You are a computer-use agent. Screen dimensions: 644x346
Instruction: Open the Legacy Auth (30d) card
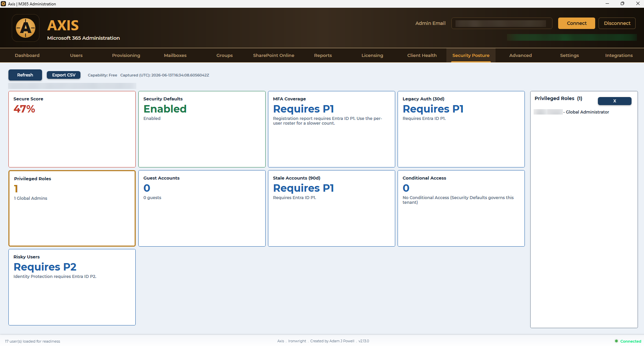click(x=461, y=129)
